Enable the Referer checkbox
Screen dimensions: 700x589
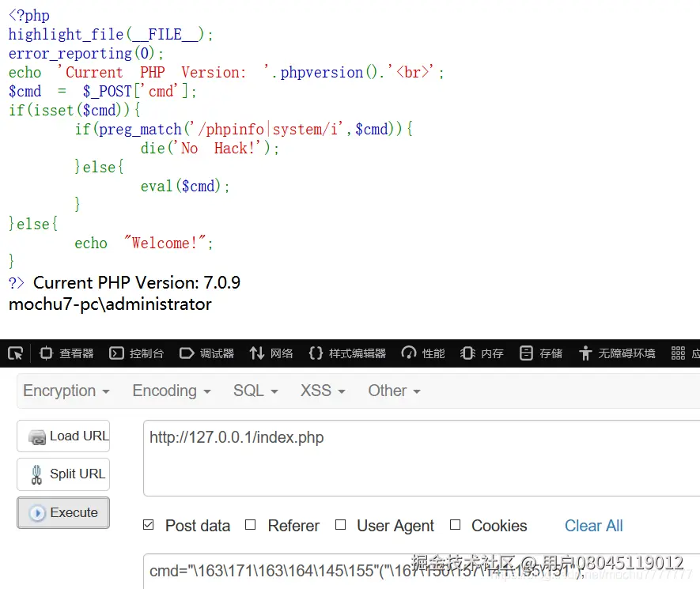coord(251,525)
